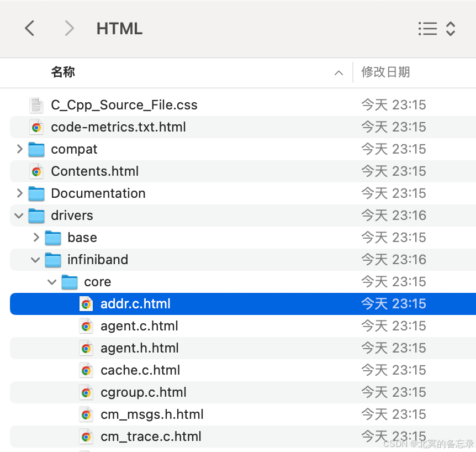Expand the compat folder

click(20, 149)
